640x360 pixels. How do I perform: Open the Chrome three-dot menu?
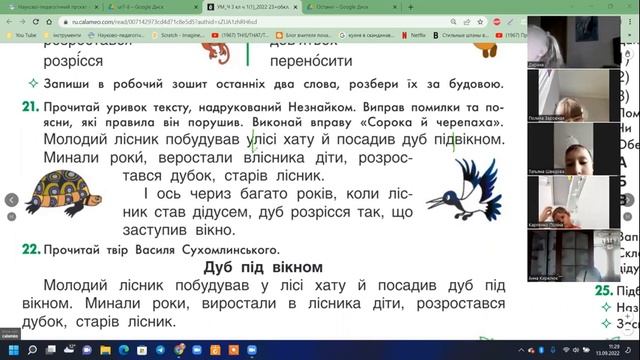point(631,22)
